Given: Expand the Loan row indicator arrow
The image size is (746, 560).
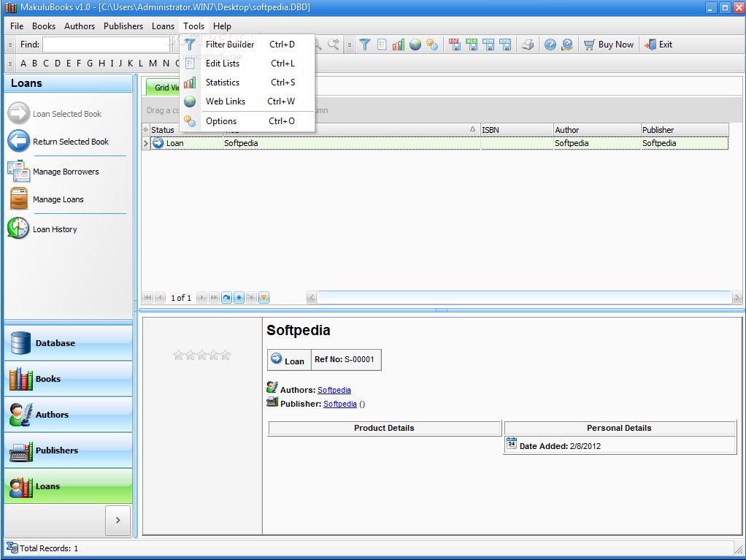Looking at the screenshot, I should coord(146,143).
